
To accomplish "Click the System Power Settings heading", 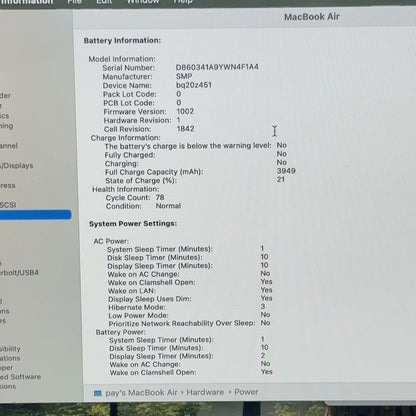I will [133, 223].
